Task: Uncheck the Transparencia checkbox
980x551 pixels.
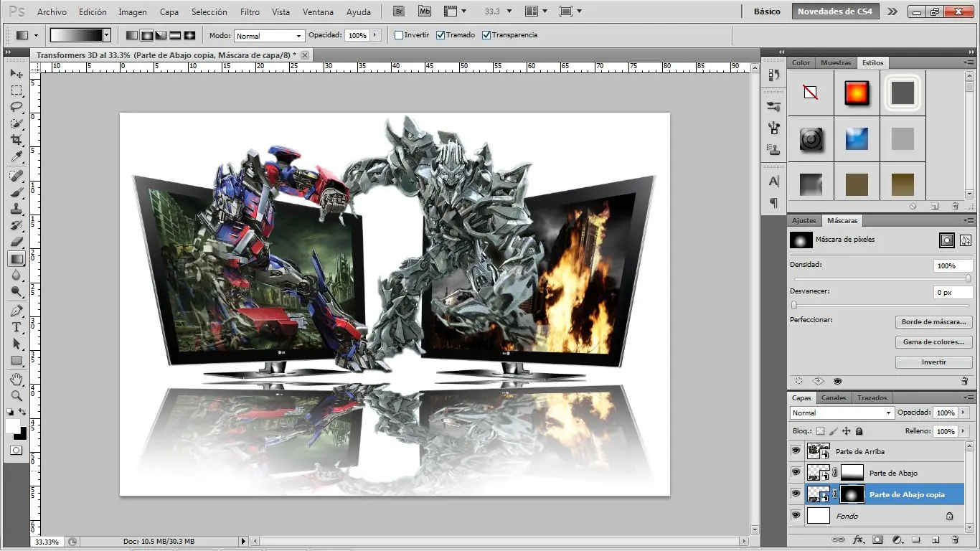Action: [486, 35]
